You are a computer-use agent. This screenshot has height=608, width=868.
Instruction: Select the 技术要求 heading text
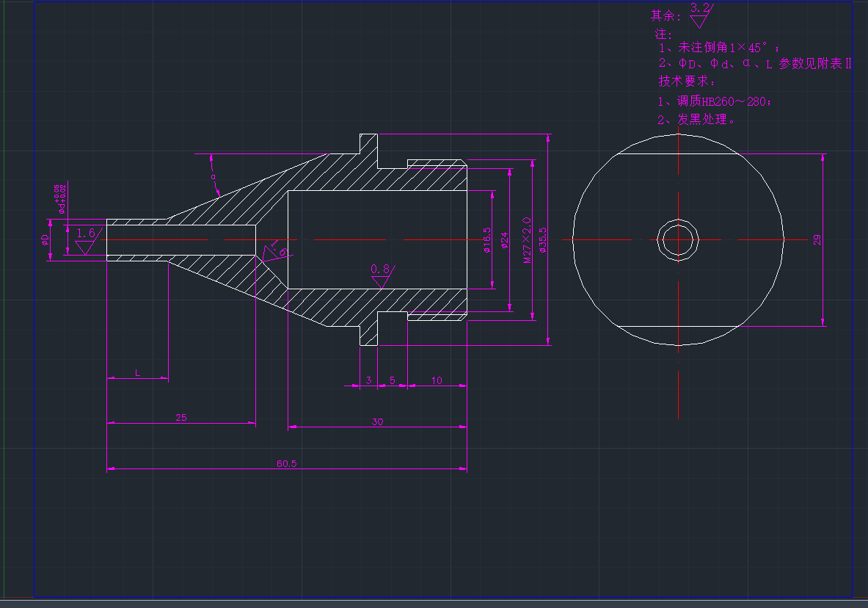coord(687,81)
